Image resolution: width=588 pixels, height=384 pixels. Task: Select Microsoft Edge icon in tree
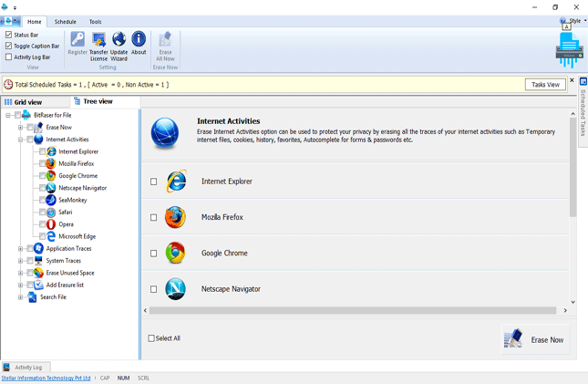51,236
